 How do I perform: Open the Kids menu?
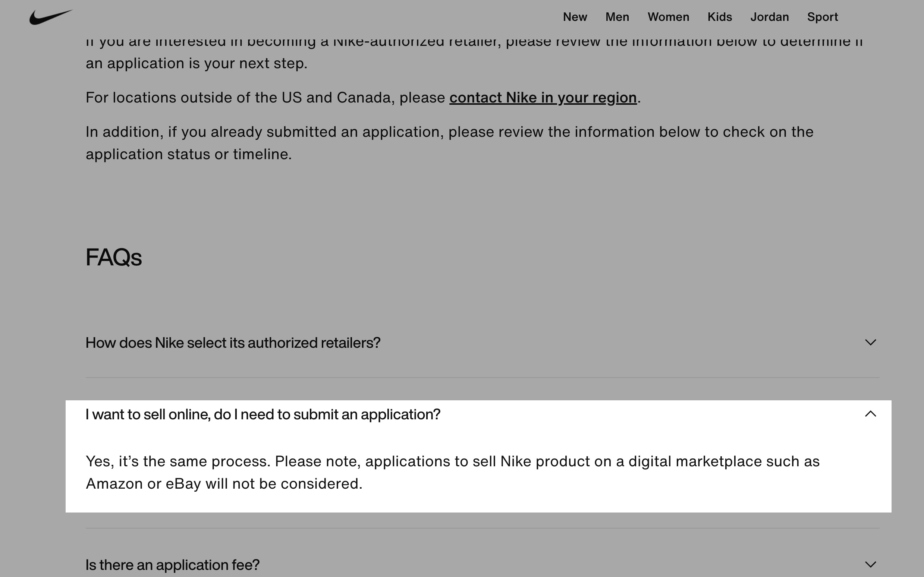pos(719,17)
